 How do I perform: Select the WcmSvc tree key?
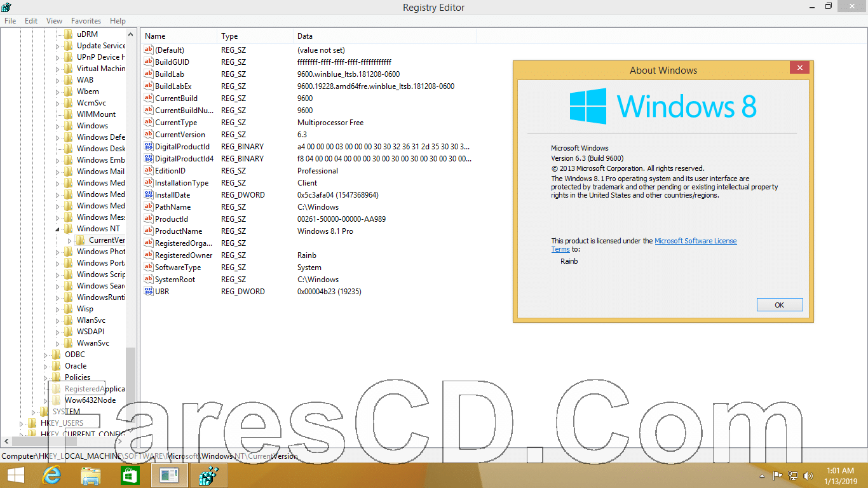[92, 103]
